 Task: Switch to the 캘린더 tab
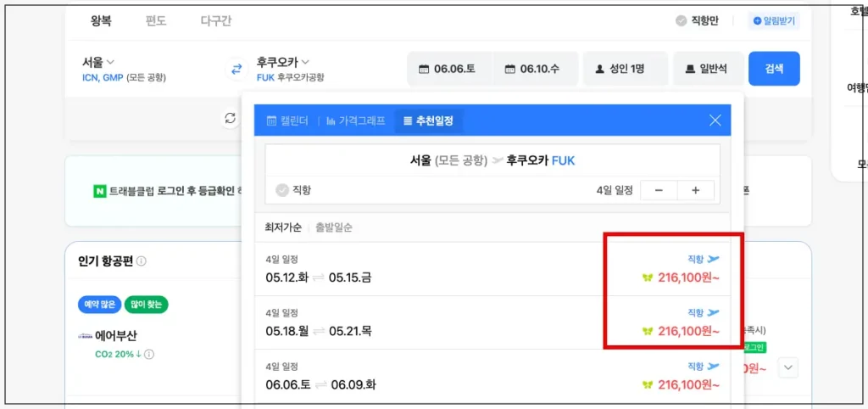click(287, 120)
